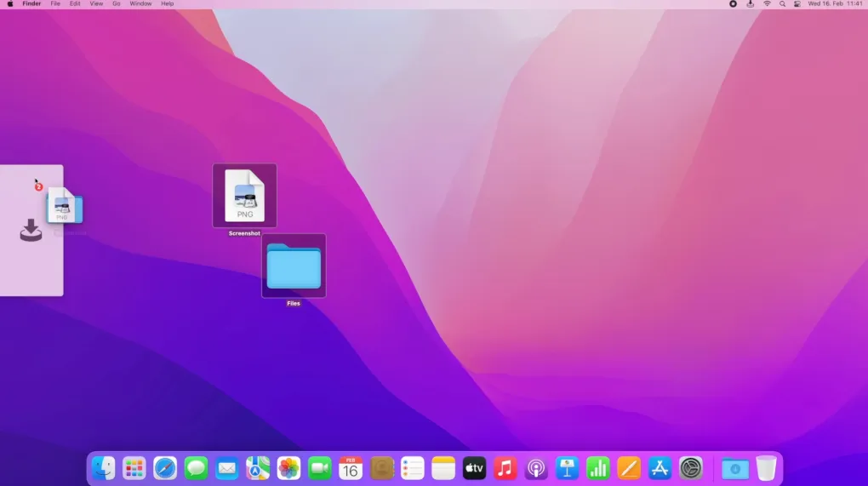Open the Contacts app in the Dock
The image size is (868, 486).
click(381, 468)
